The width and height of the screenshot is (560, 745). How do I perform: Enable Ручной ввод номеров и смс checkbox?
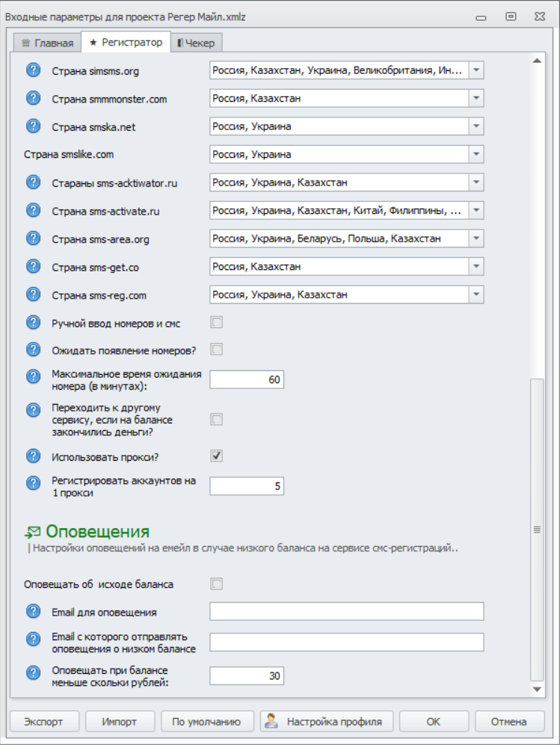pyautogui.click(x=217, y=322)
